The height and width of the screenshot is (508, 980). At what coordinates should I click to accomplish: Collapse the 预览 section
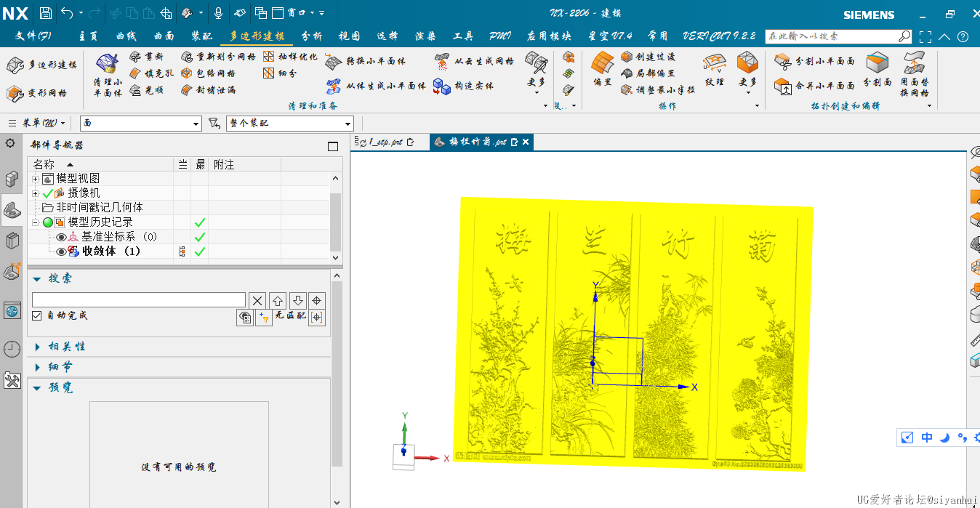[x=37, y=388]
